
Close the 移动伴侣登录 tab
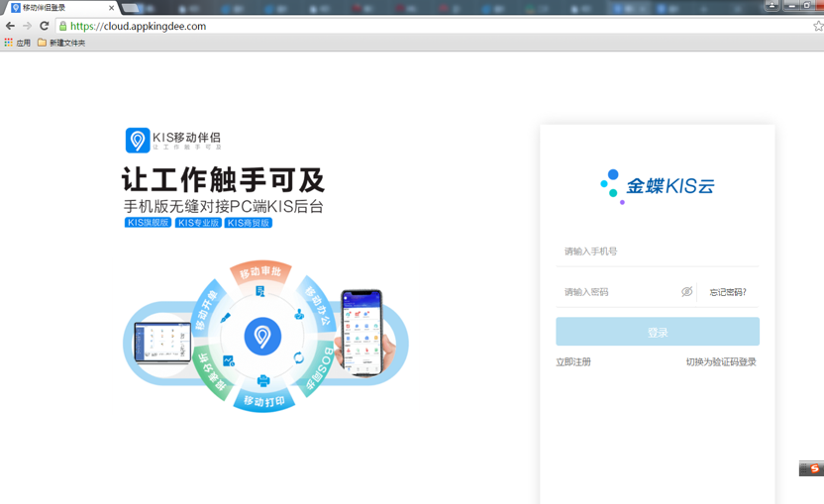(x=111, y=8)
